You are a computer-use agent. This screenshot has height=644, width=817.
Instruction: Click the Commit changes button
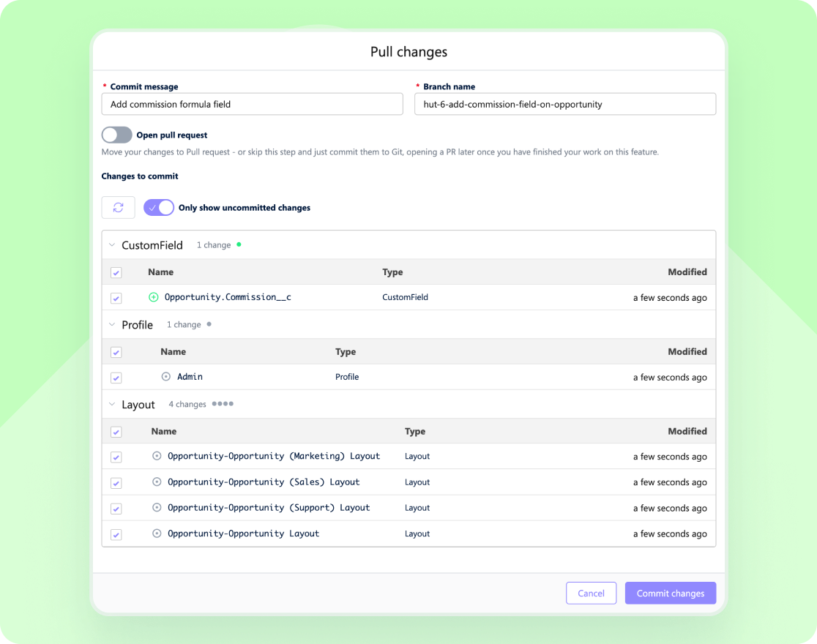pyautogui.click(x=670, y=593)
